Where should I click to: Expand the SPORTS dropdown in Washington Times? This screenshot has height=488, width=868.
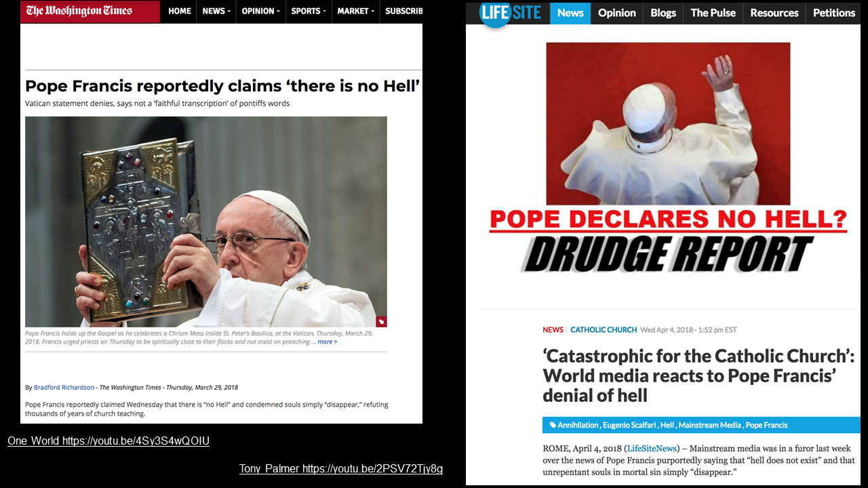(309, 11)
